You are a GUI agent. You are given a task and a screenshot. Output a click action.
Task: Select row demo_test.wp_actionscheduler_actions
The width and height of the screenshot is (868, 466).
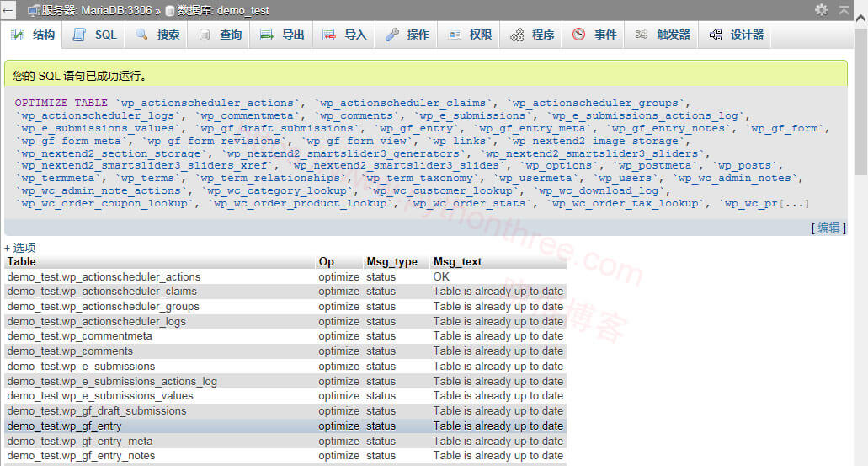coord(285,276)
